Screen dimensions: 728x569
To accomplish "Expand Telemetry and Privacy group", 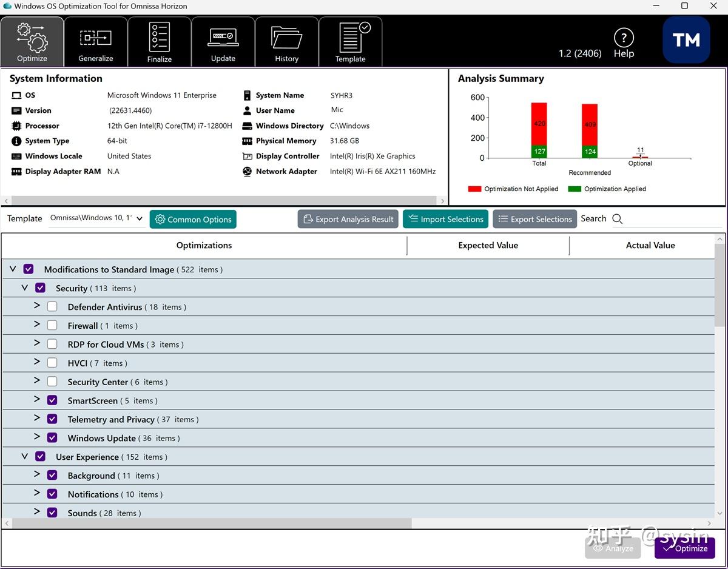I will click(37, 419).
